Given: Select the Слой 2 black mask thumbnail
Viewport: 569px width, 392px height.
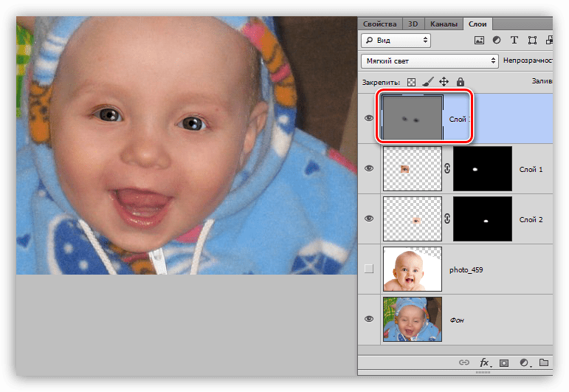Looking at the screenshot, I should 483,219.
